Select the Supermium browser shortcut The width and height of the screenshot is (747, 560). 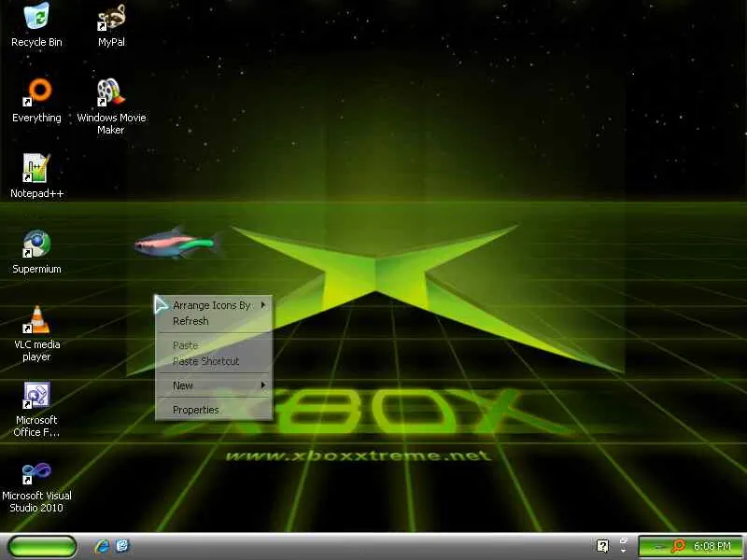(36, 251)
